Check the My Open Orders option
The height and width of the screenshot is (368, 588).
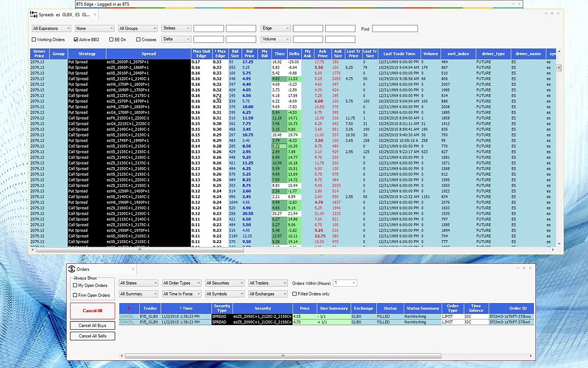pyautogui.click(x=75, y=285)
